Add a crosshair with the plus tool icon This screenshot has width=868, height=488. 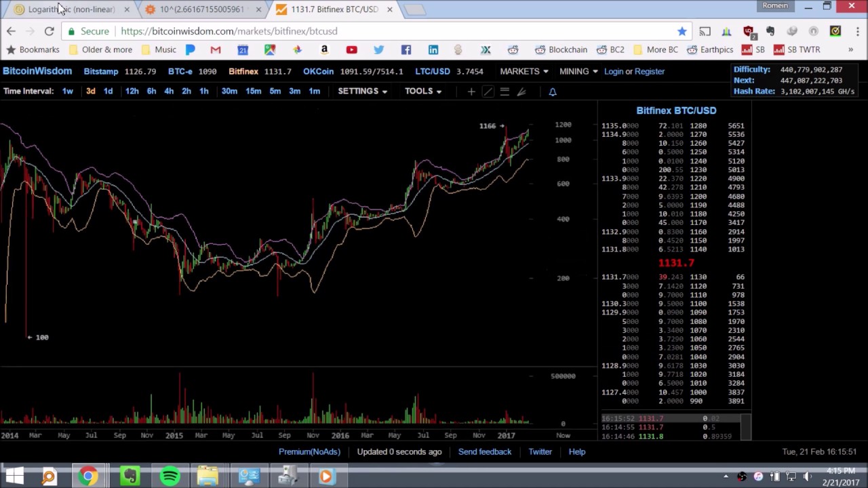point(471,91)
